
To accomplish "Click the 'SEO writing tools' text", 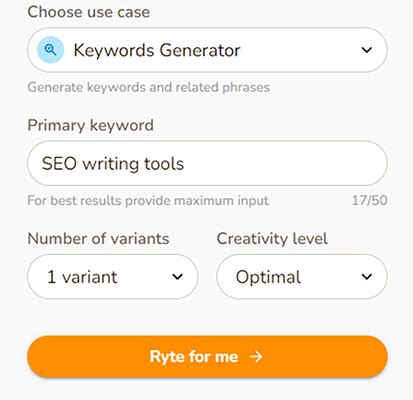I will [113, 164].
